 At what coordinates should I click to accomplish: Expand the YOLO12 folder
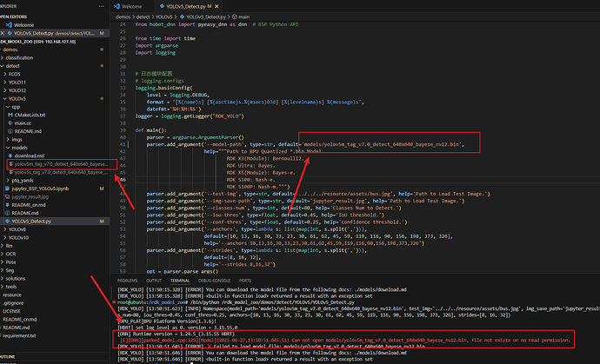[17, 90]
